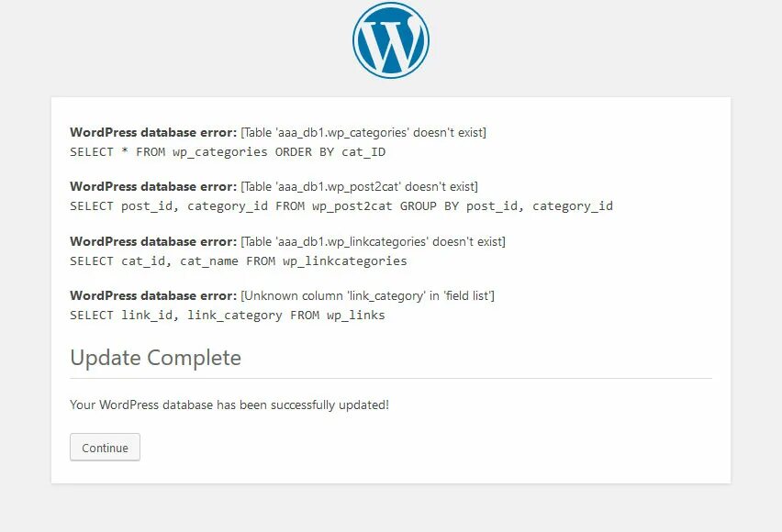Click the successfully updated confirmation message
Image resolution: width=782 pixels, height=532 pixels.
[x=229, y=405]
